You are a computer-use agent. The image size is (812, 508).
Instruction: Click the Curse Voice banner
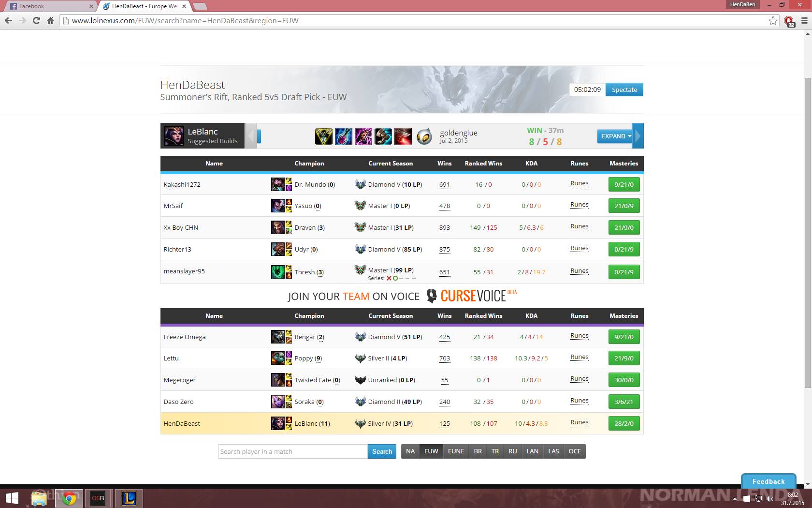click(x=402, y=296)
